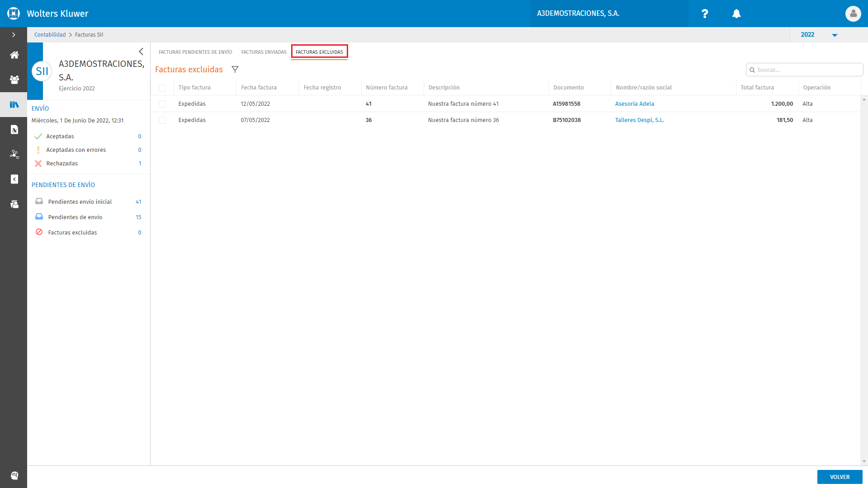Open the 2022 year dropdown
The image size is (868, 488).
[x=819, y=35]
